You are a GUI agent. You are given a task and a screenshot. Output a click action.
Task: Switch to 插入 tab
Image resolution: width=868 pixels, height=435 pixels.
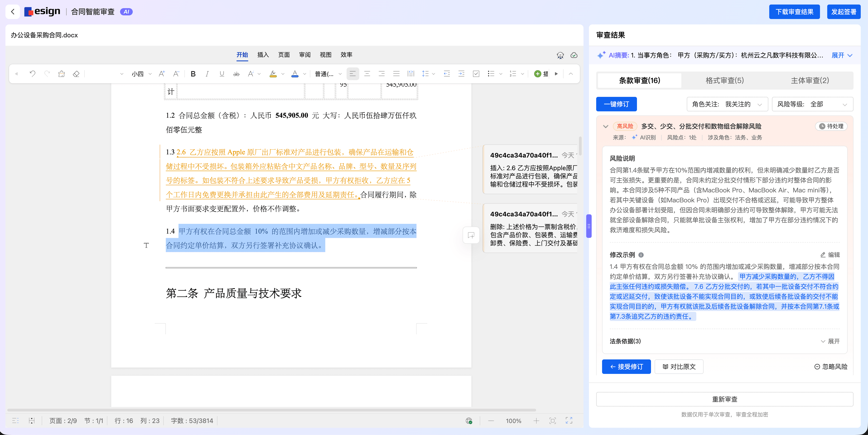pos(263,55)
